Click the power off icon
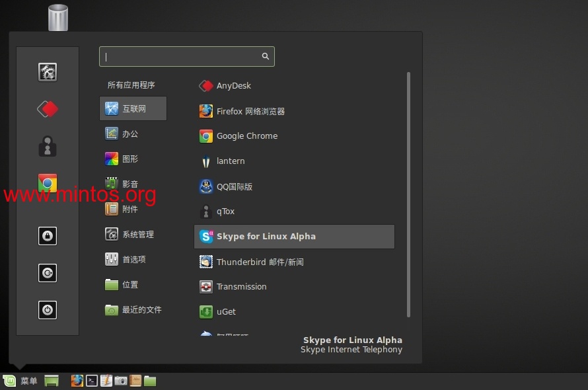The height and width of the screenshot is (390, 588). click(x=48, y=310)
